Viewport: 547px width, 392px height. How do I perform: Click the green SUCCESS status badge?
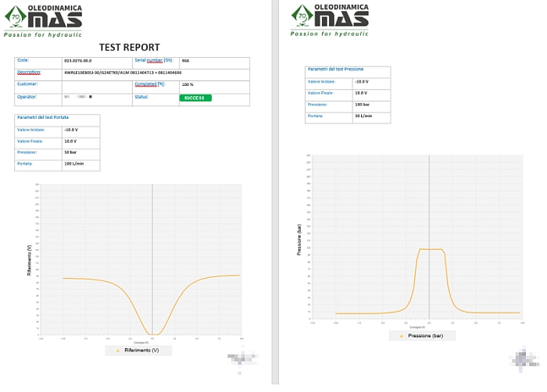[195, 98]
